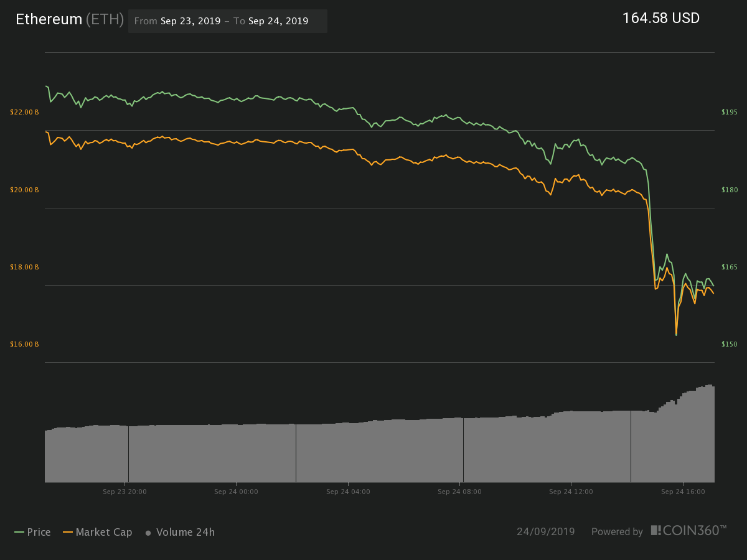Toggle the Volume 24h series in legend
This screenshot has width=747, height=560.
point(180,532)
